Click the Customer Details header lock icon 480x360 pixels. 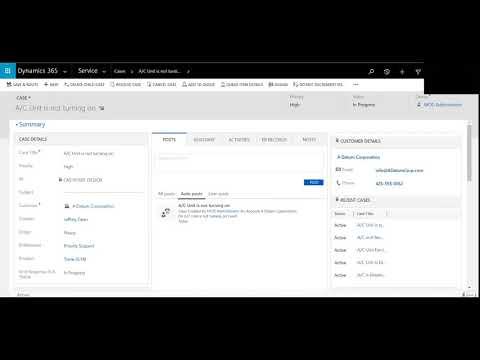pyautogui.click(x=337, y=141)
